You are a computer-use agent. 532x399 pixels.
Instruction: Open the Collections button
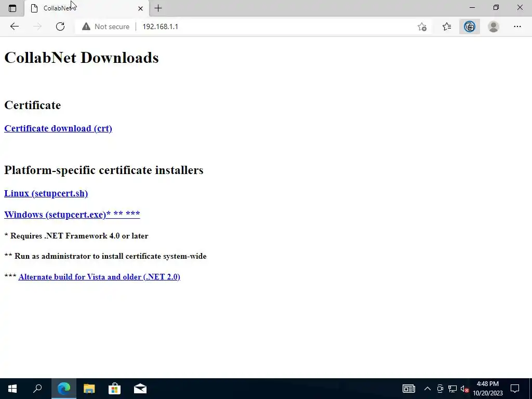(470, 26)
